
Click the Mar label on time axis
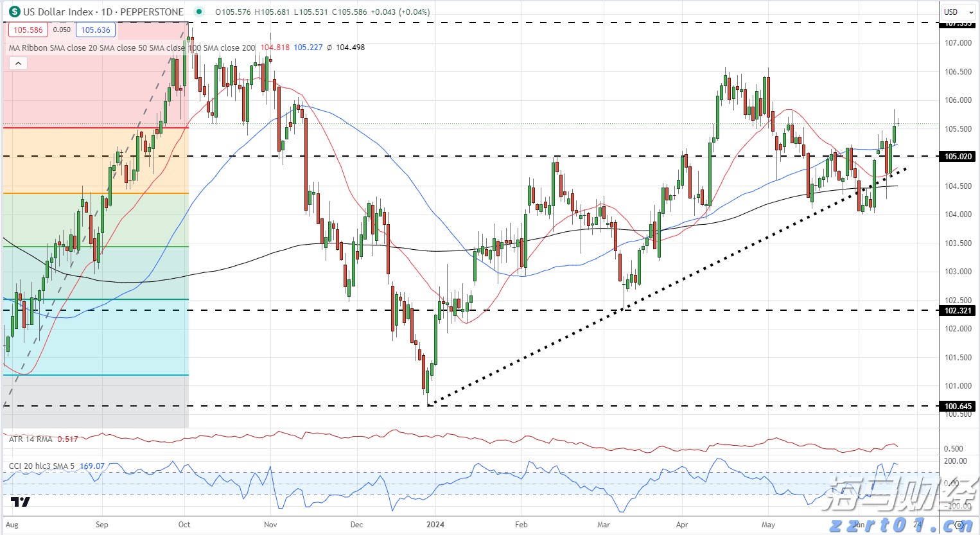point(604,525)
